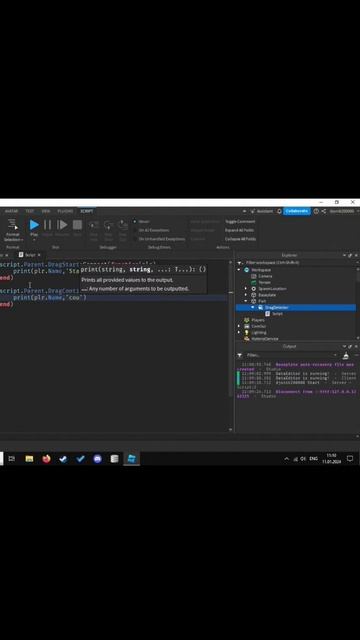Open the PLUGINS ribbon tab
360x640 pixels.
point(65,211)
